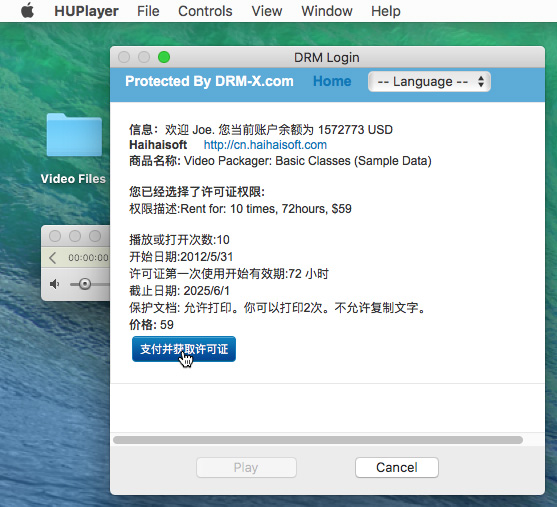The width and height of the screenshot is (557, 507).
Task: Click the disabled Play button
Action: [246, 467]
